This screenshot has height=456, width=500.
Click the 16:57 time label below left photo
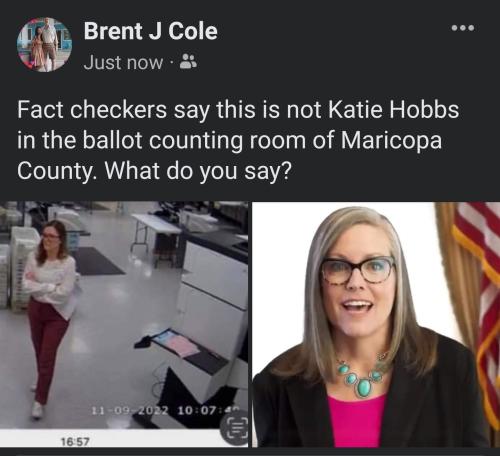click(x=75, y=442)
